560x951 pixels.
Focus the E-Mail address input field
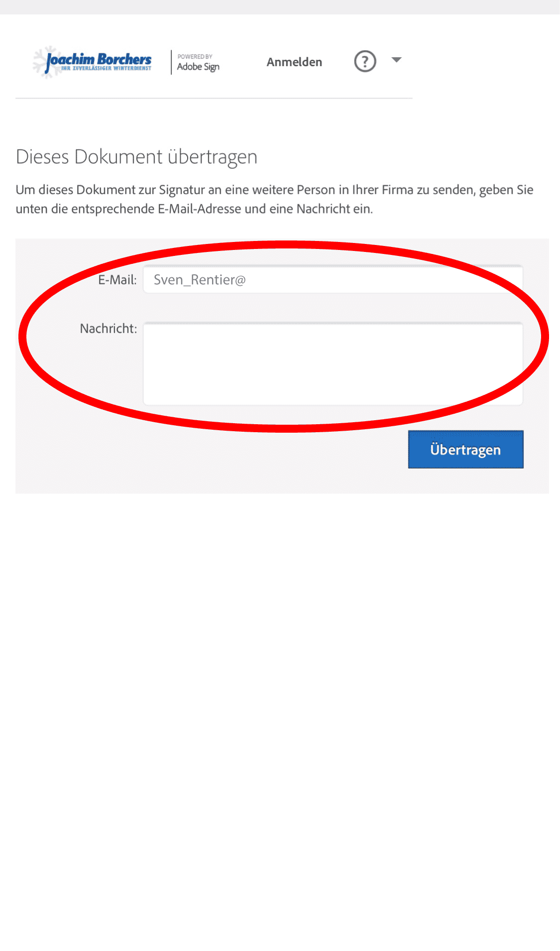pos(333,279)
